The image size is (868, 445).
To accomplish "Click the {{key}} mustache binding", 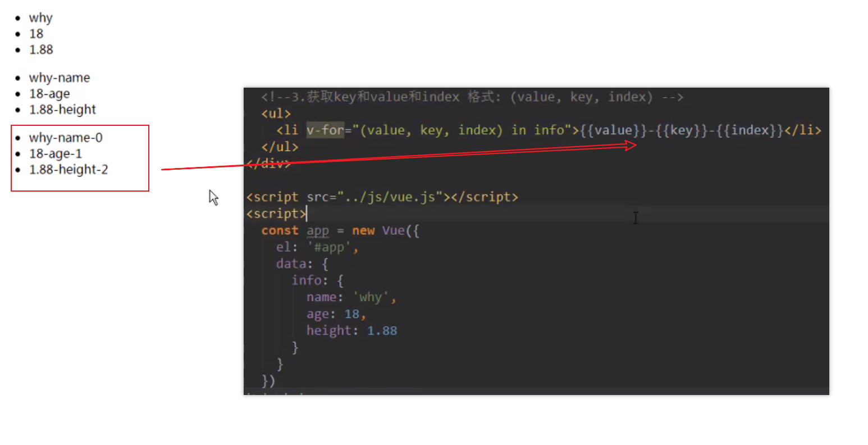I will (682, 130).
